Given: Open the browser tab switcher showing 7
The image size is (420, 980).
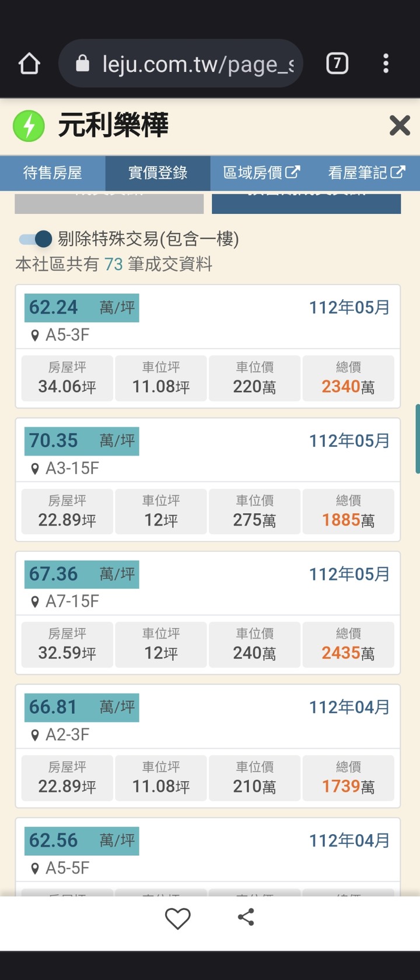Looking at the screenshot, I should coord(337,63).
